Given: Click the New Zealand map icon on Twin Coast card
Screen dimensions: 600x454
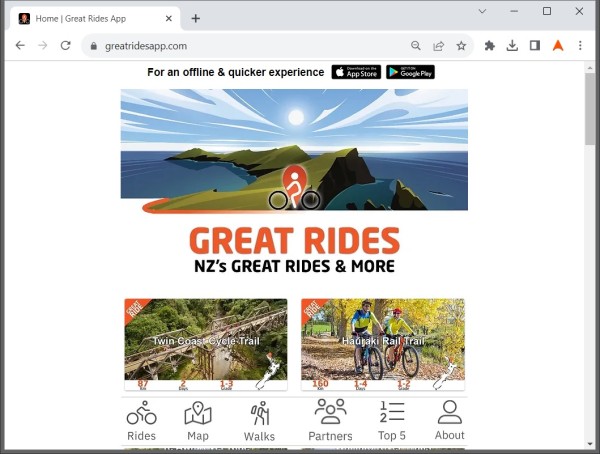Looking at the screenshot, I should [x=269, y=371].
